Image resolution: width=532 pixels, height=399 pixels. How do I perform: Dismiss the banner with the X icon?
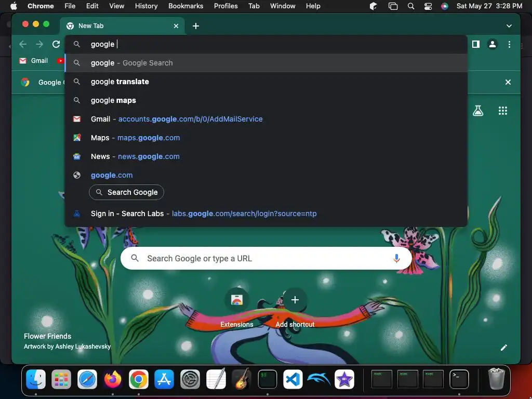[x=508, y=82]
